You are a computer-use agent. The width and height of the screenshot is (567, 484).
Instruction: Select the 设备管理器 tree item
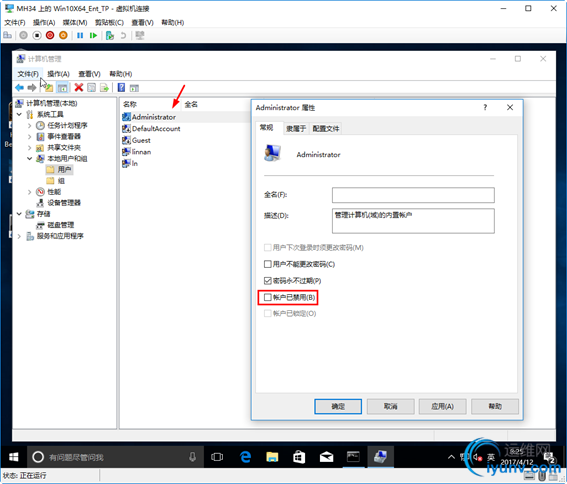[x=64, y=203]
